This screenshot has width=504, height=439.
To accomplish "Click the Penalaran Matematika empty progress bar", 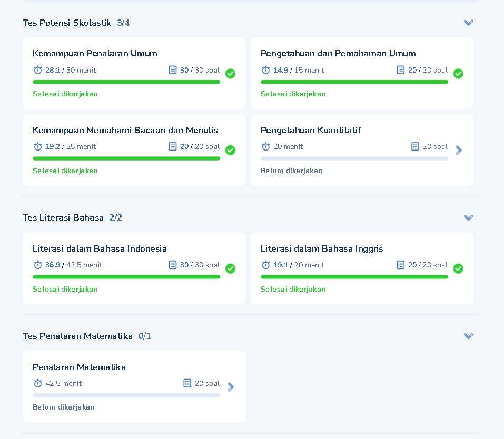I will (126, 395).
